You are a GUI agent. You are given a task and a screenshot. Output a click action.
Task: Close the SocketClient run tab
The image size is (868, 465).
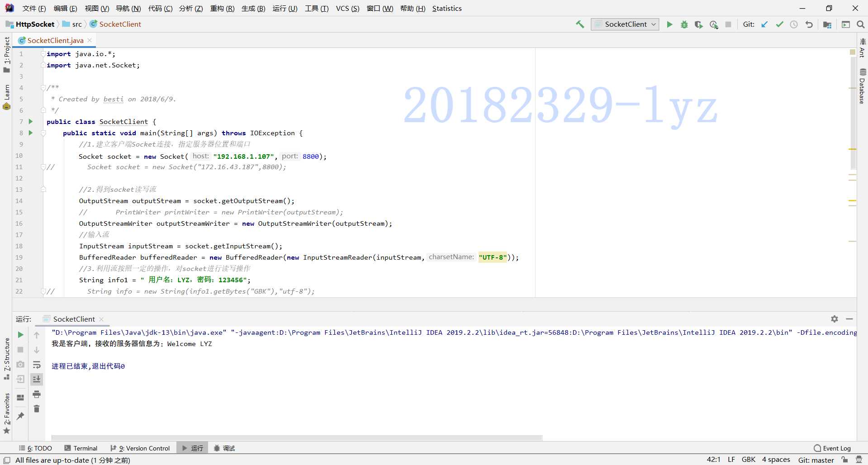point(101,319)
